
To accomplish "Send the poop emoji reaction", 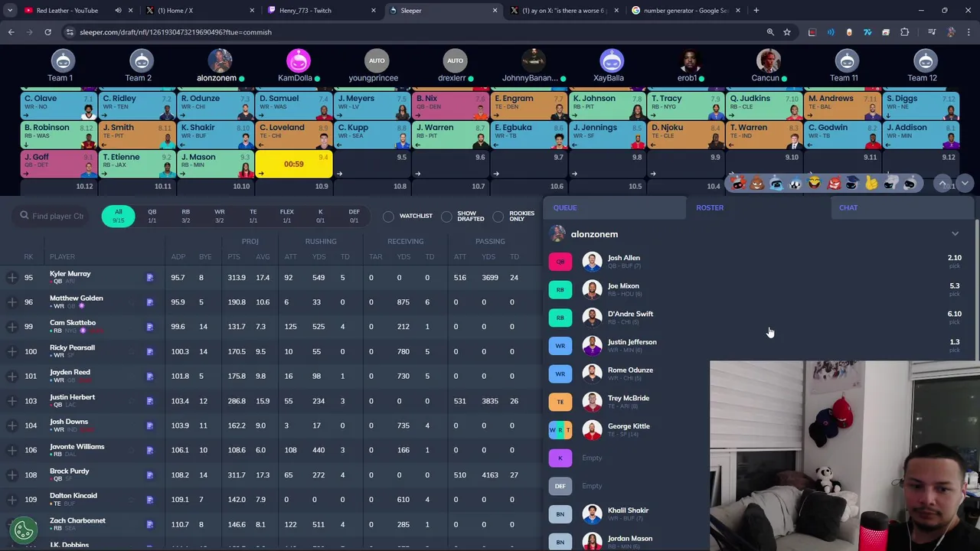I will [757, 184].
